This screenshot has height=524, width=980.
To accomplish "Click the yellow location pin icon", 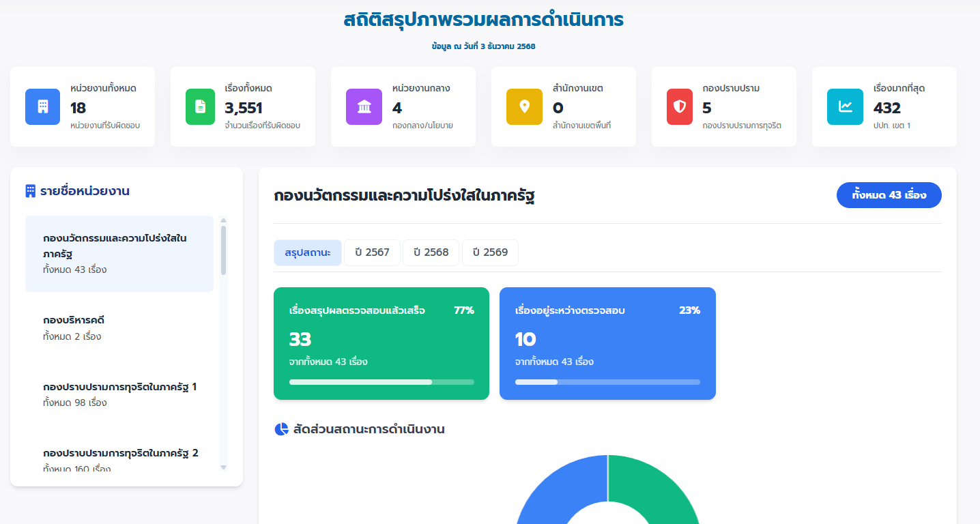I will tap(524, 107).
